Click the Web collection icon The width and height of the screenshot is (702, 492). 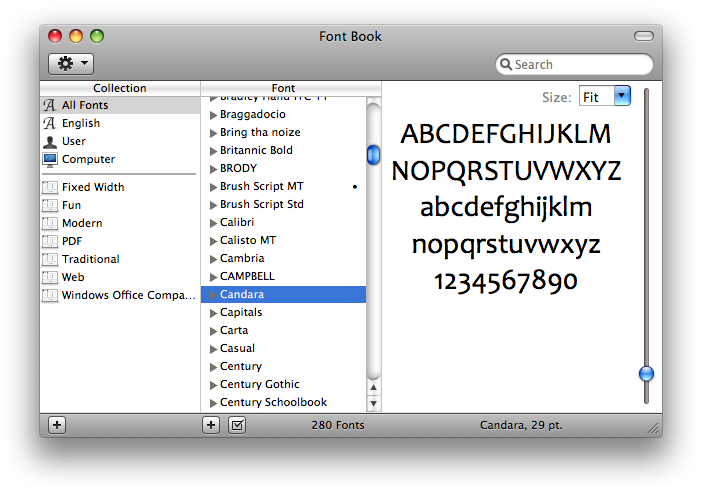(x=50, y=277)
